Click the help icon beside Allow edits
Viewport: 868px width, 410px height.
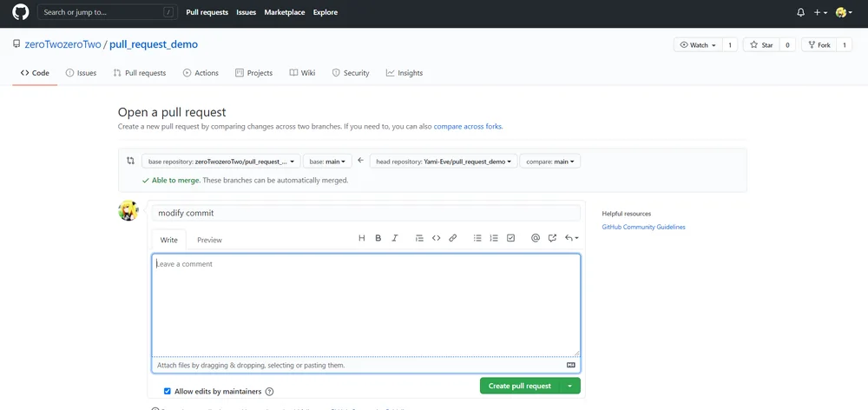(x=270, y=392)
